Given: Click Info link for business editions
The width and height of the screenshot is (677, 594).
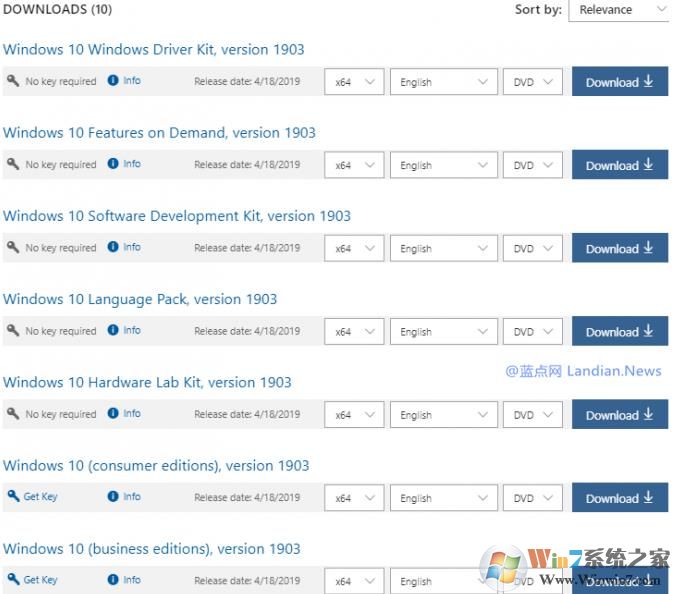Looking at the screenshot, I should coord(132,580).
